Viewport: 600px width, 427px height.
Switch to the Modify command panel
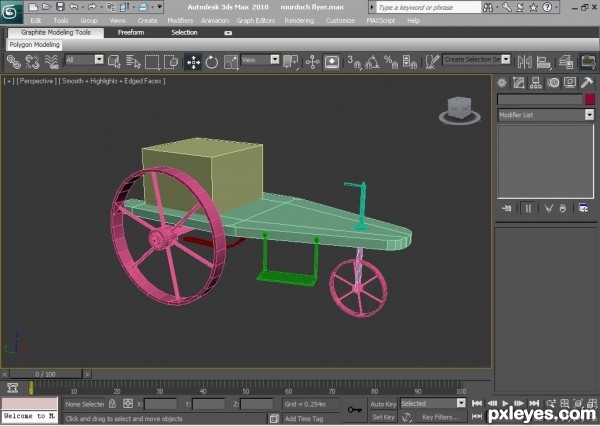point(518,83)
